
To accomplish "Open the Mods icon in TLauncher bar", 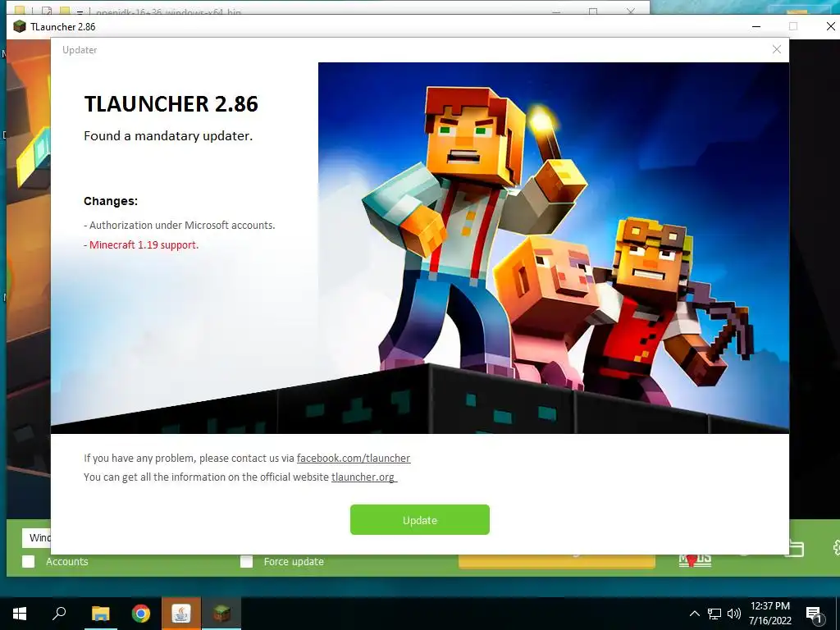I will tap(695, 561).
